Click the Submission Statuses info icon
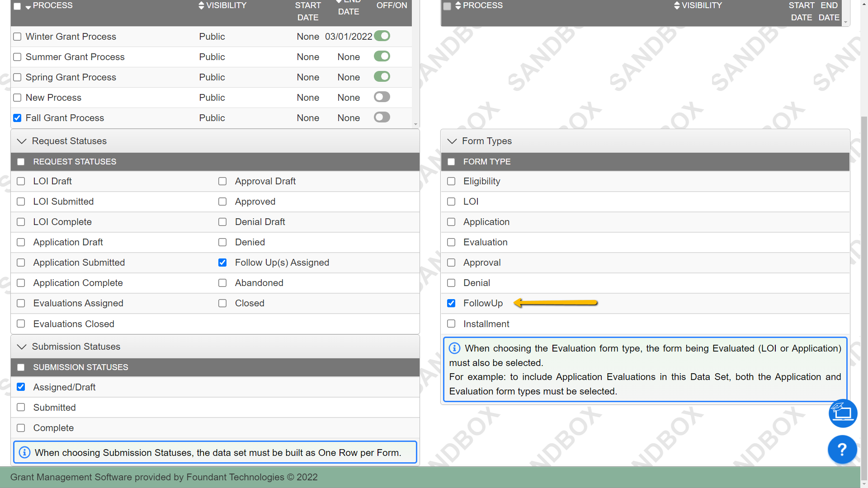This screenshot has height=488, width=868. [x=25, y=452]
